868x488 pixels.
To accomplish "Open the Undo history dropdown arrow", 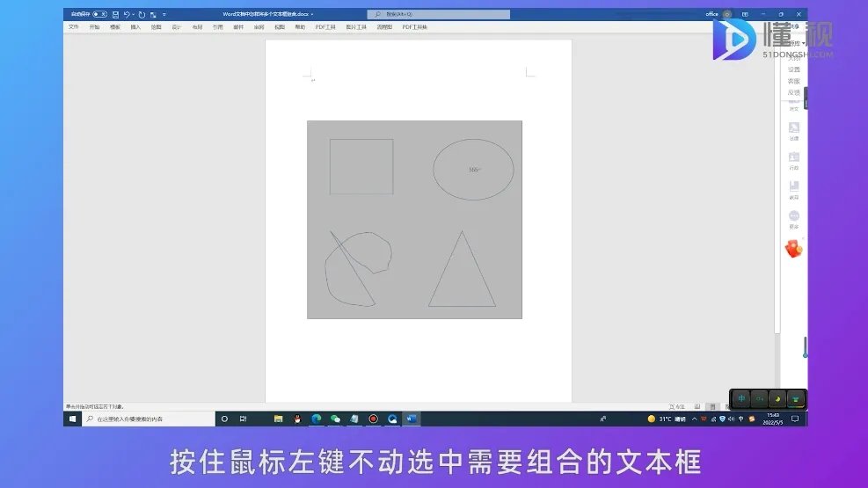I will (x=134, y=14).
